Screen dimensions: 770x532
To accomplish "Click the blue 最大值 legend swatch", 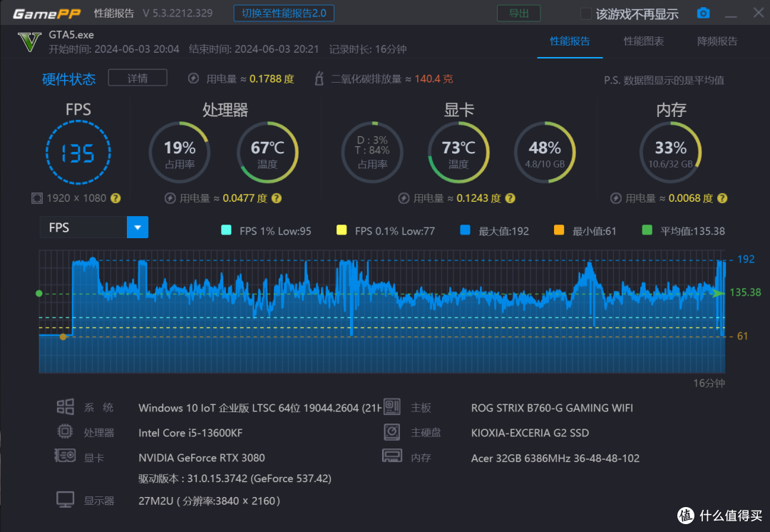I will 465,230.
